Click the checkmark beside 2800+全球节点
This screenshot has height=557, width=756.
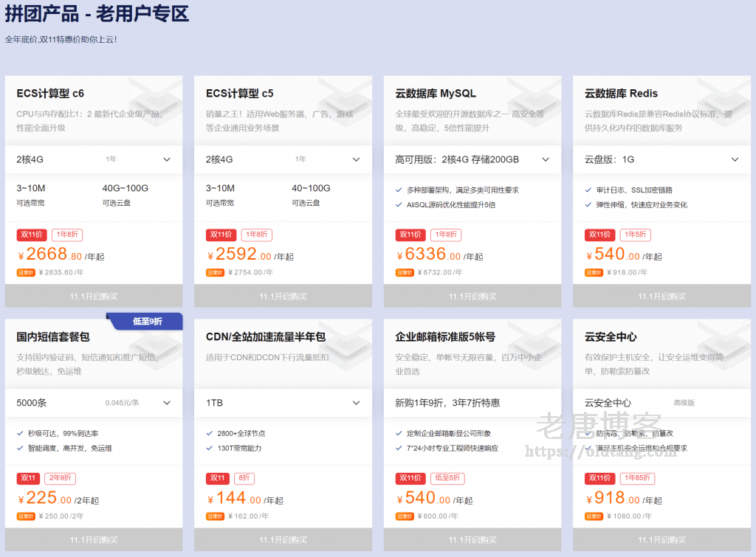pos(210,434)
